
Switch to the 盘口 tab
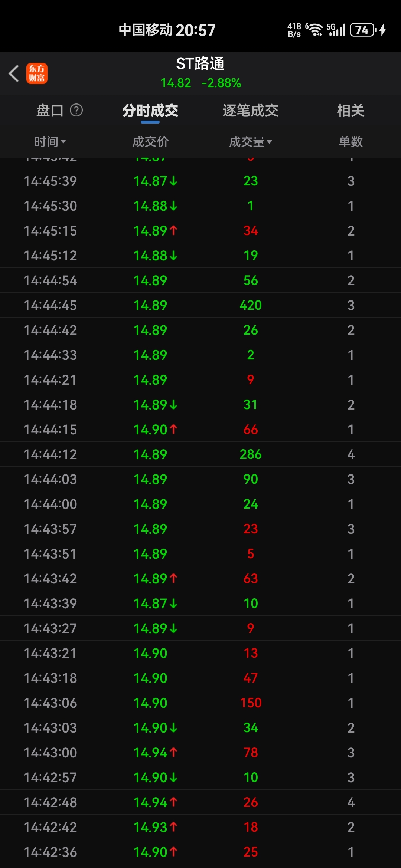click(50, 110)
